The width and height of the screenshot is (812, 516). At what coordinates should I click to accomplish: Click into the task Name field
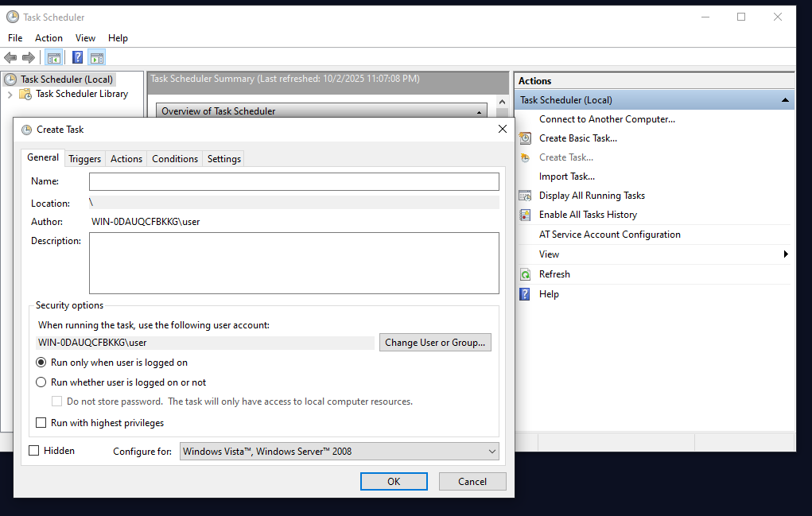click(293, 181)
